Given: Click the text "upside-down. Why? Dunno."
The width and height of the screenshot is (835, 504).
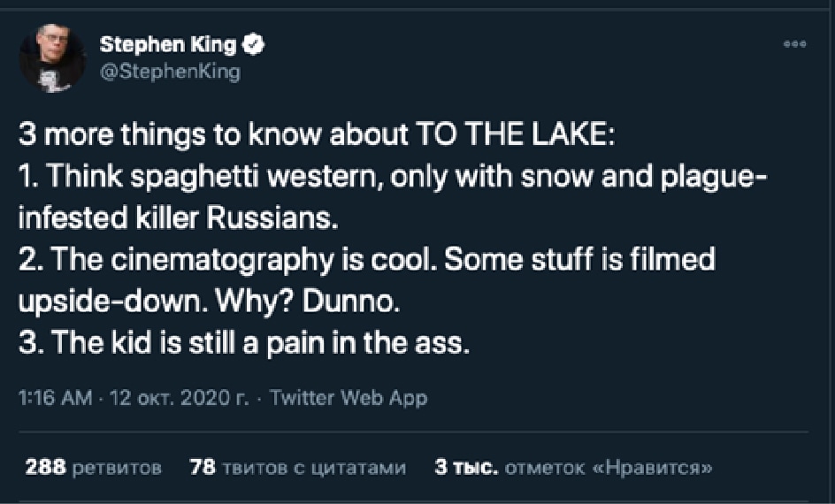Looking at the screenshot, I should pyautogui.click(x=209, y=302).
